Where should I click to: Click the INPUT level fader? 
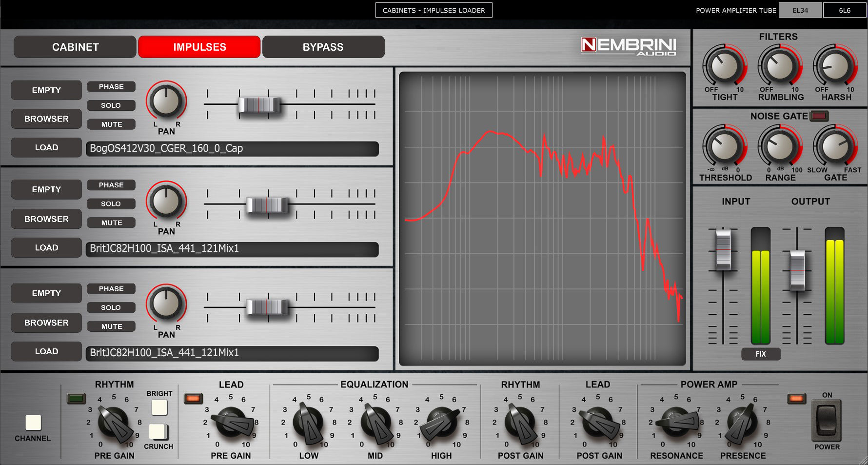(x=723, y=249)
